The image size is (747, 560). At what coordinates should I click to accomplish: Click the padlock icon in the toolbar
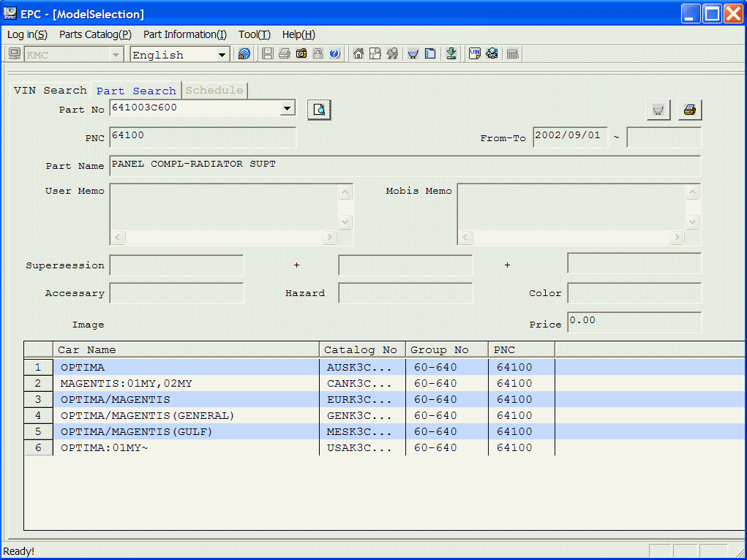(318, 54)
